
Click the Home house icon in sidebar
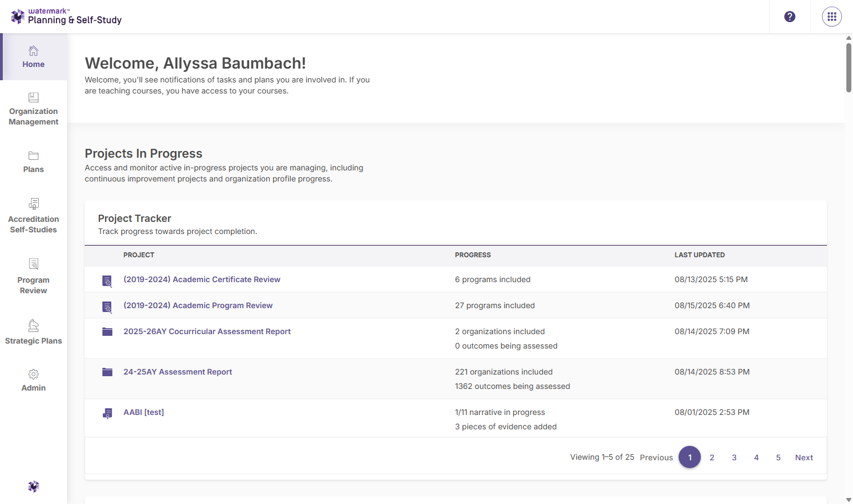tap(34, 51)
